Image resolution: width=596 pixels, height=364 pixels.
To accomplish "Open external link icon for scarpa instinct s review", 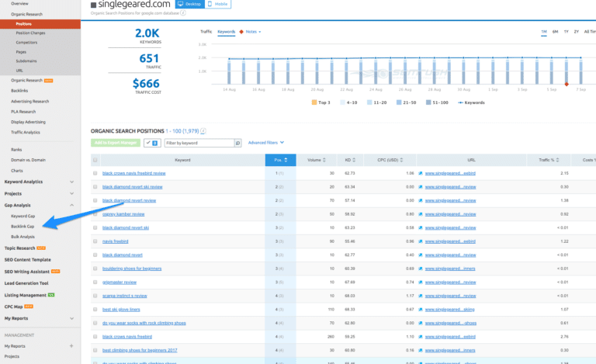I will click(x=421, y=296).
